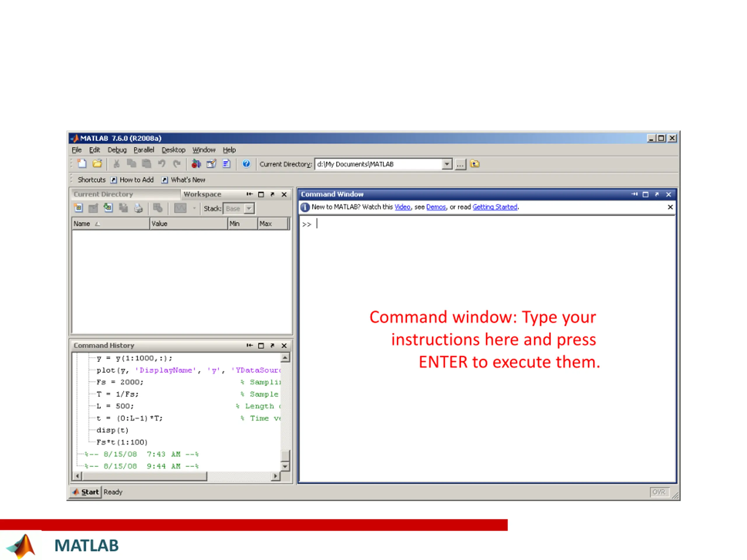Dismiss the New to MATLAB info bar
Viewport: 747px width, 560px height.
coord(670,207)
